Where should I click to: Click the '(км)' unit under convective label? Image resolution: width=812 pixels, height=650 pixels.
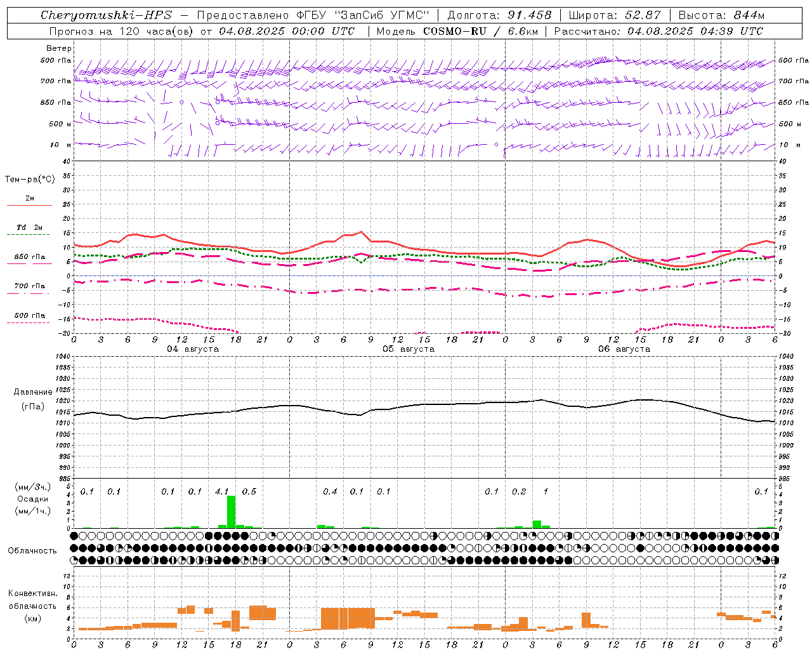[32, 618]
